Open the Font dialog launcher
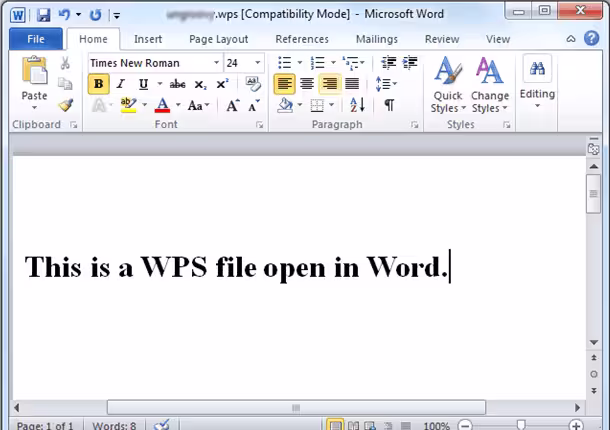 click(x=259, y=125)
